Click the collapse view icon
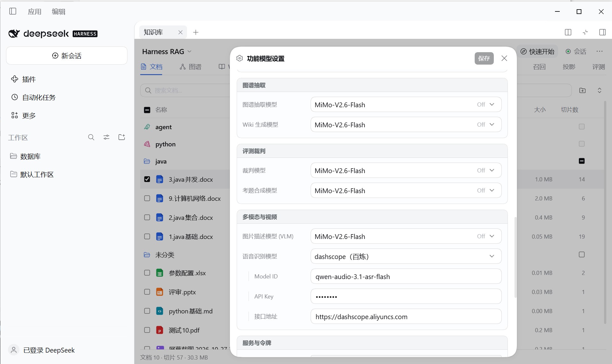Image resolution: width=612 pixels, height=364 pixels. point(585,32)
